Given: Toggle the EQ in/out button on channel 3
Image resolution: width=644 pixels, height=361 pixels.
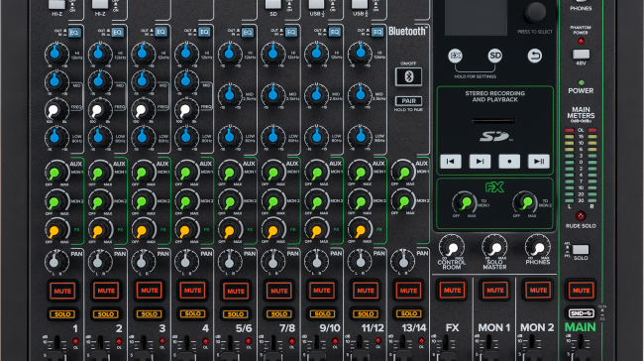Looking at the screenshot, I should 161,32.
